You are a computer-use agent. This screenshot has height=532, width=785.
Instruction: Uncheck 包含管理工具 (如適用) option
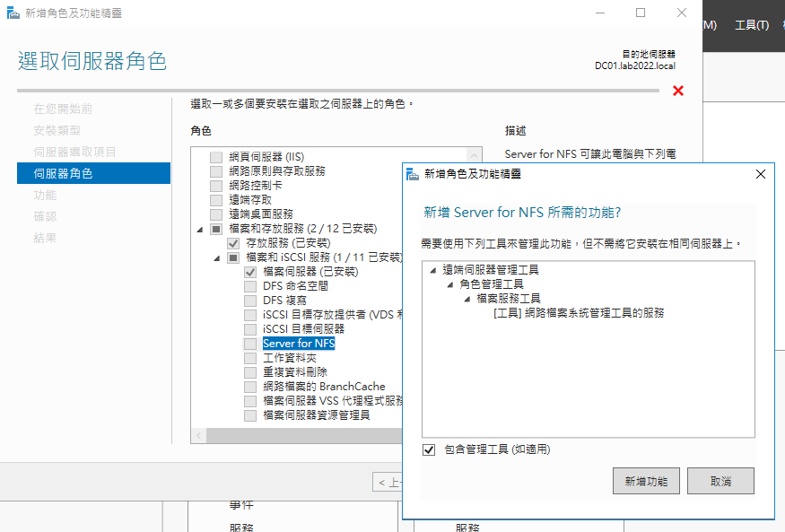pos(429,449)
